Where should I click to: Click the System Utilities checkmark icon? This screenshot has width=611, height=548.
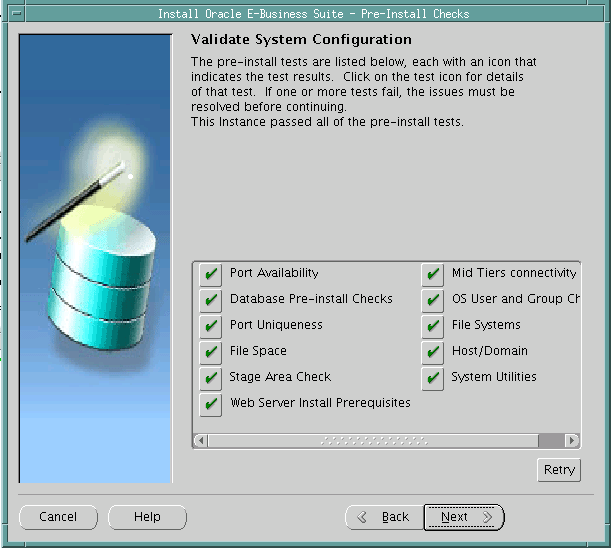433,378
